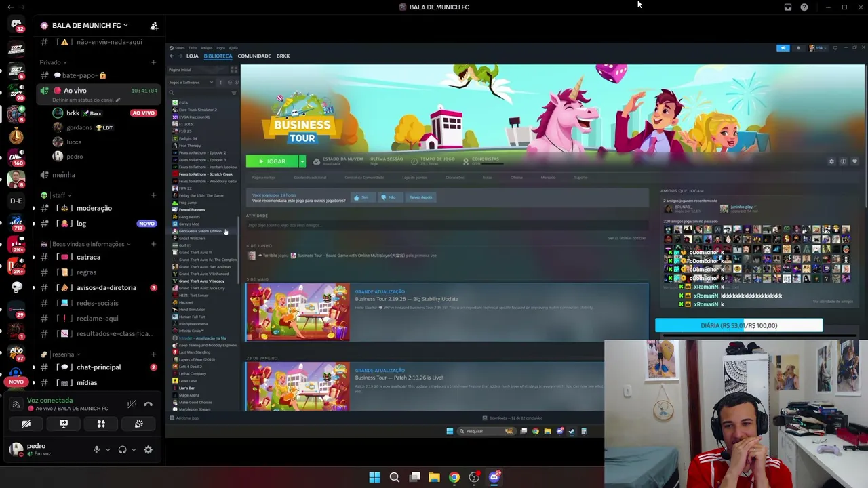868x488 pixels.
Task: Open Windows Start menu on taskbar
Action: click(x=374, y=477)
